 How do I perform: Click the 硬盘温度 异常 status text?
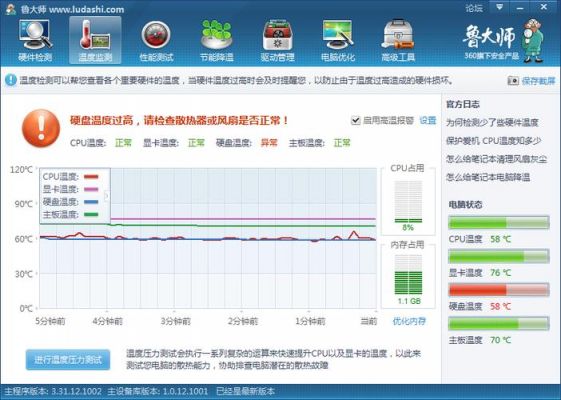pyautogui.click(x=269, y=143)
